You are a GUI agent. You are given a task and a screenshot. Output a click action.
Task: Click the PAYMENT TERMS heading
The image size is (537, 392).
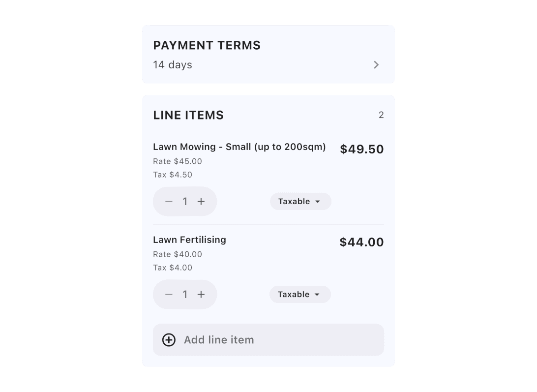pyautogui.click(x=207, y=45)
